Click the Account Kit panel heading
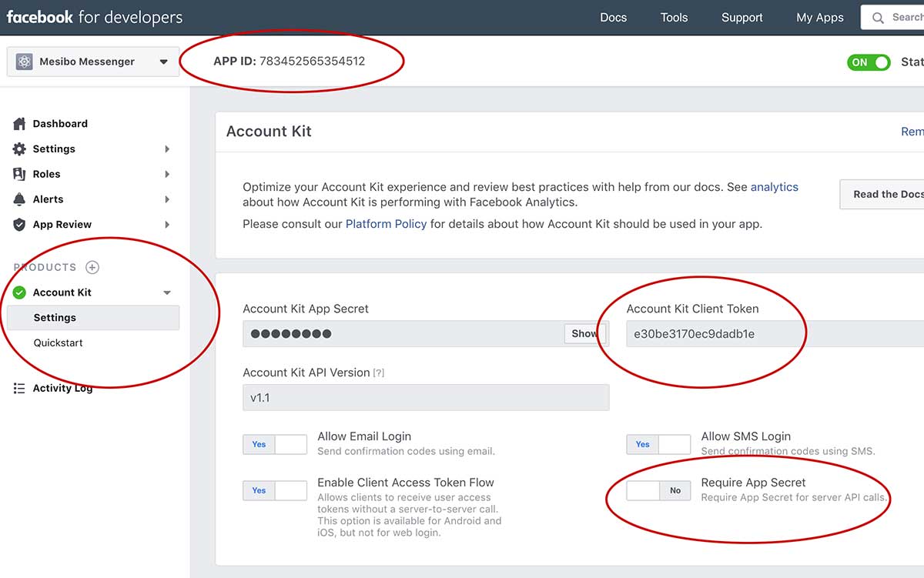Screen dimensions: 924x578 click(269, 132)
